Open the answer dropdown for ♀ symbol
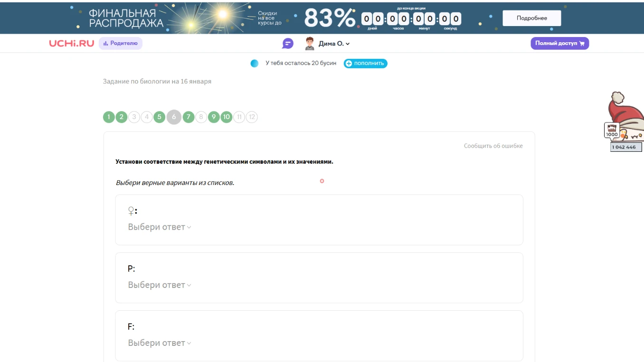644x362 pixels. (x=160, y=227)
